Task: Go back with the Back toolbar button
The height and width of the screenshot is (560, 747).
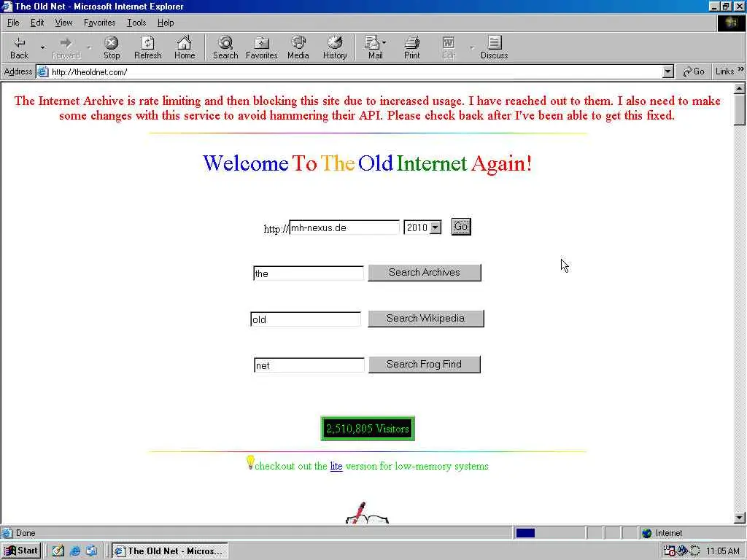Action: tap(19, 47)
